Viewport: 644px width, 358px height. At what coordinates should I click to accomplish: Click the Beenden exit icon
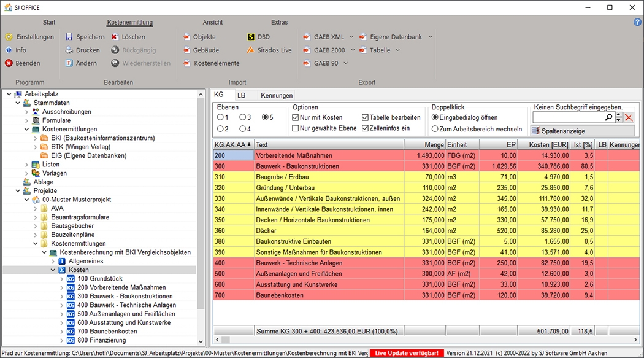(x=9, y=63)
